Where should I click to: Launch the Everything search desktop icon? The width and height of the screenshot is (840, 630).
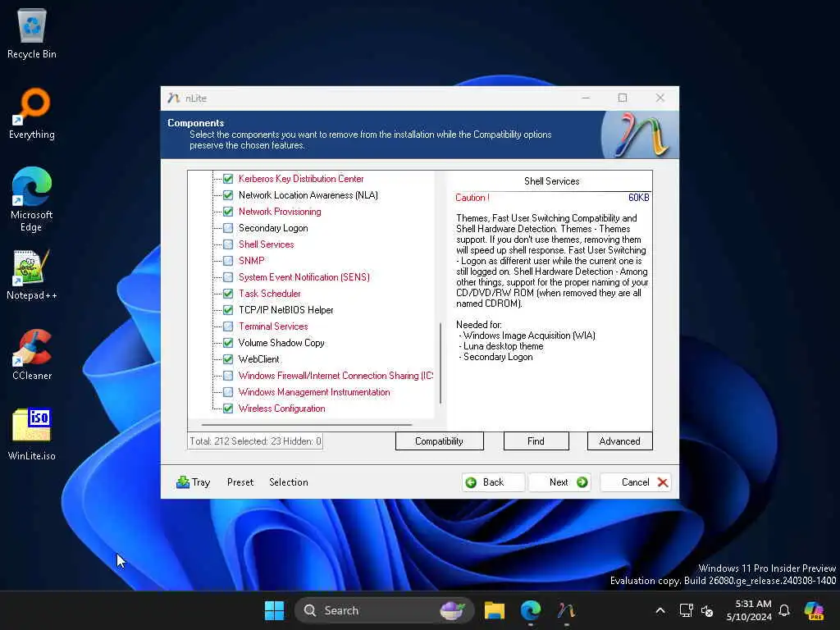coord(32,113)
